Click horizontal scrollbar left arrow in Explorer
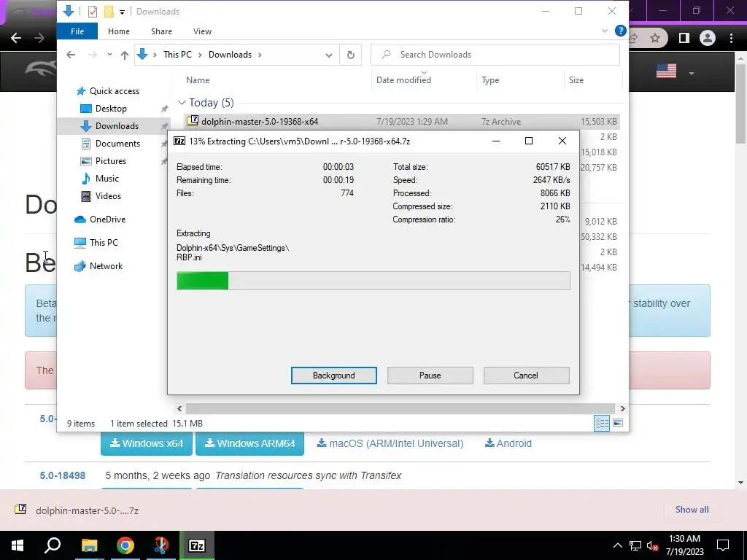Screen dimensions: 747x560 click(179, 408)
